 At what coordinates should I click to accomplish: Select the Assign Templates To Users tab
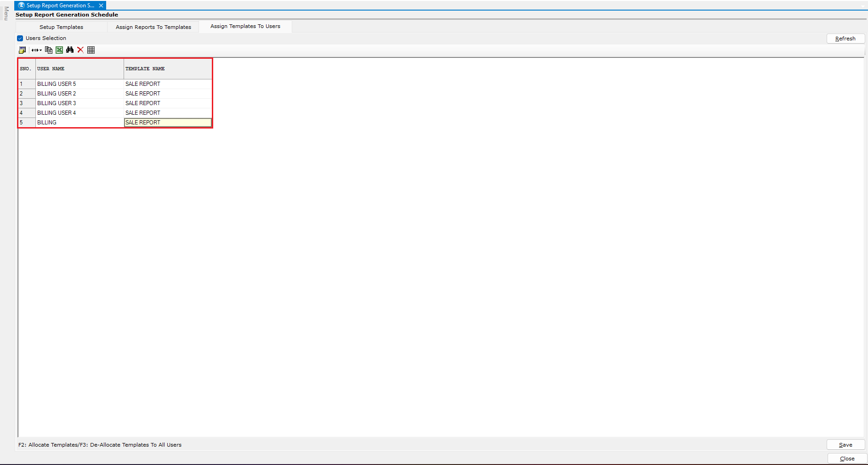(x=245, y=27)
